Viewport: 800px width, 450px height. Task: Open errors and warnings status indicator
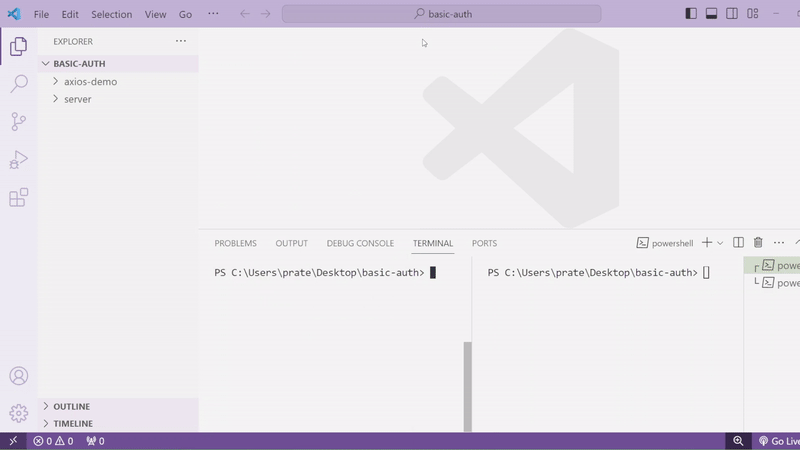point(53,441)
